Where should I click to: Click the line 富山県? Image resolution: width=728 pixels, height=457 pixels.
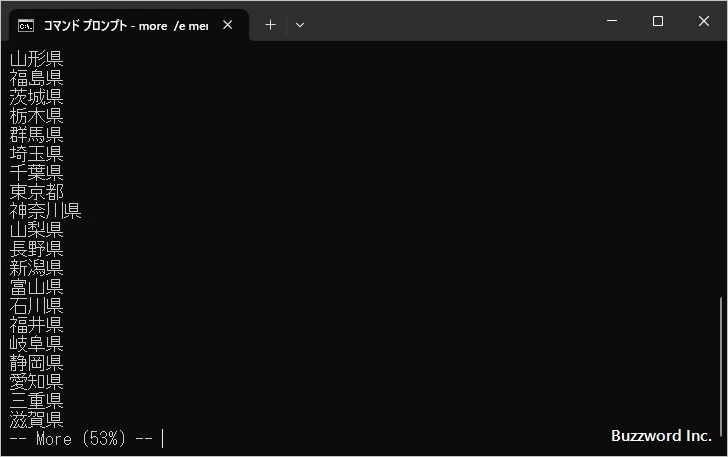coord(36,287)
